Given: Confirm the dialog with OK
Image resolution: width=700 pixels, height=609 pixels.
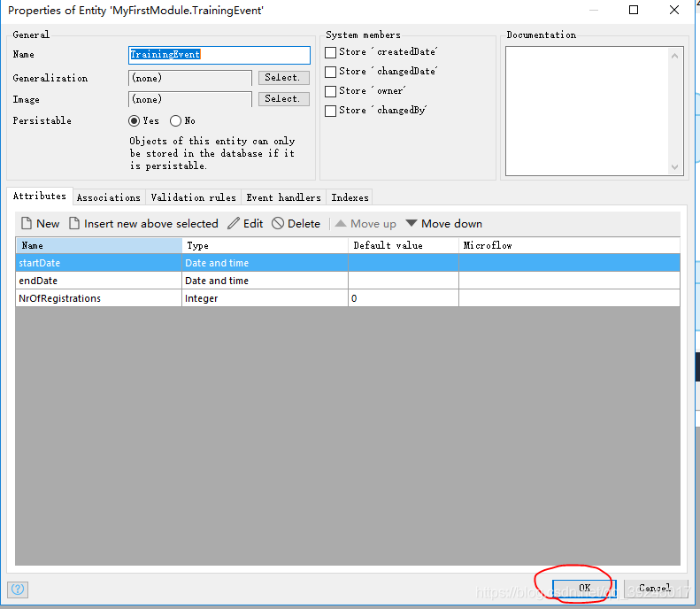Looking at the screenshot, I should [584, 588].
